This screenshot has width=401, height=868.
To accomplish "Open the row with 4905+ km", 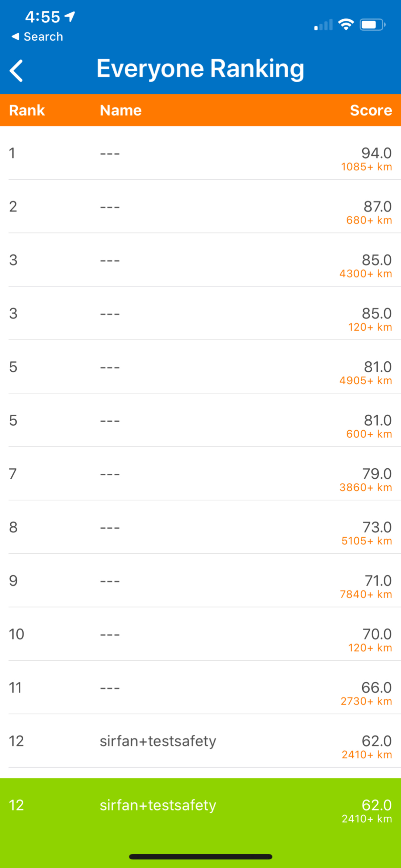I will [x=200, y=367].
